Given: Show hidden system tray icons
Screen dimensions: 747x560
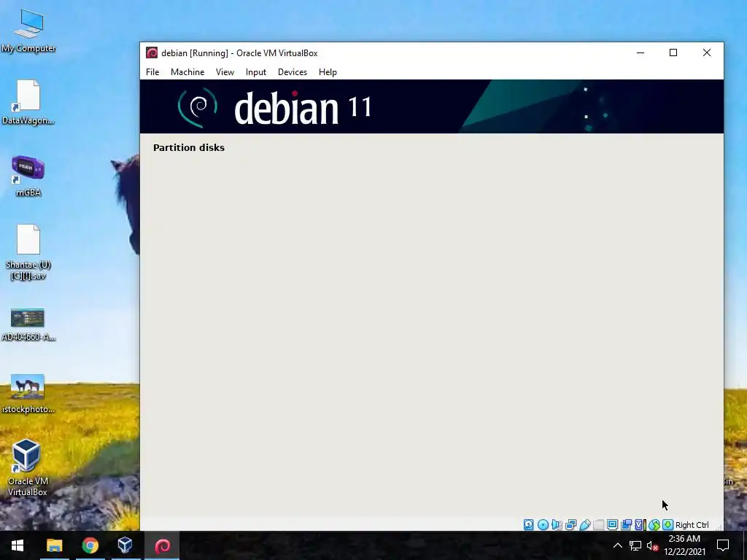Looking at the screenshot, I should pos(617,545).
